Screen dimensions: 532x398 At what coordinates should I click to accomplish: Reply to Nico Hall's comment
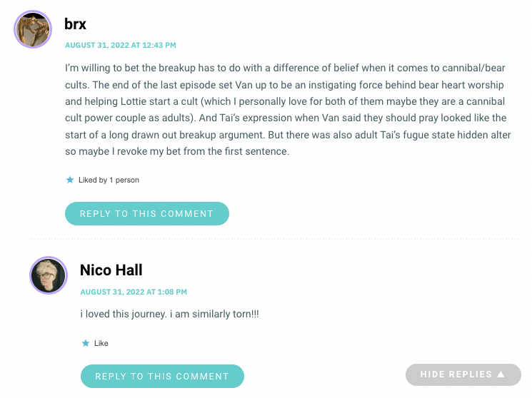[162, 376]
